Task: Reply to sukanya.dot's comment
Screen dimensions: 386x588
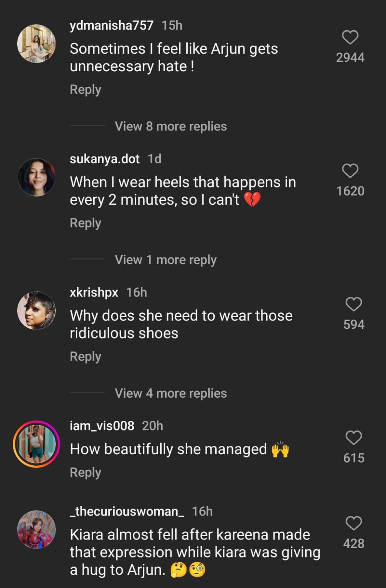Action: (85, 223)
